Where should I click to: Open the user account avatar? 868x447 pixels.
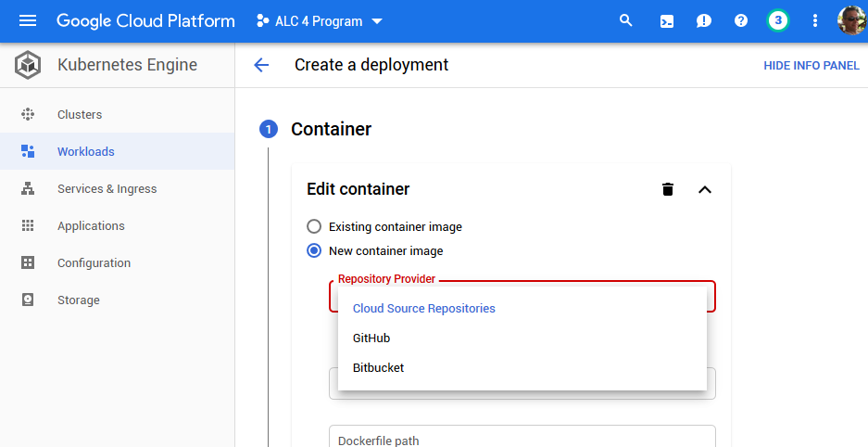(851, 21)
